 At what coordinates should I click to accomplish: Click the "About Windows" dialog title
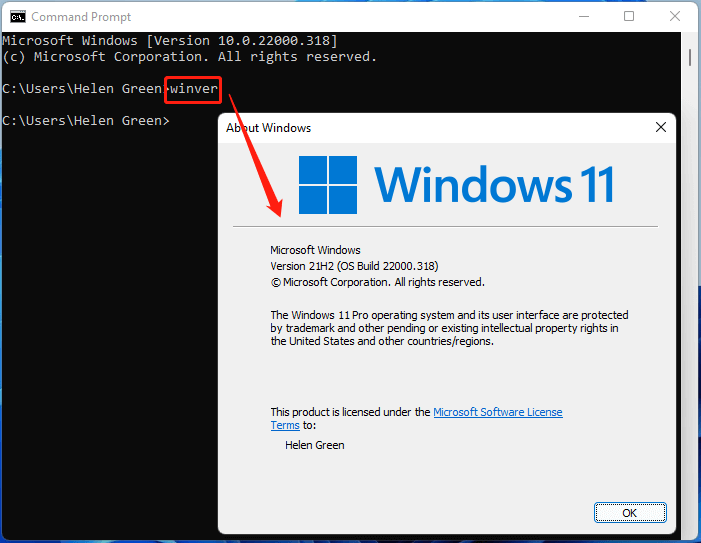[x=268, y=128]
